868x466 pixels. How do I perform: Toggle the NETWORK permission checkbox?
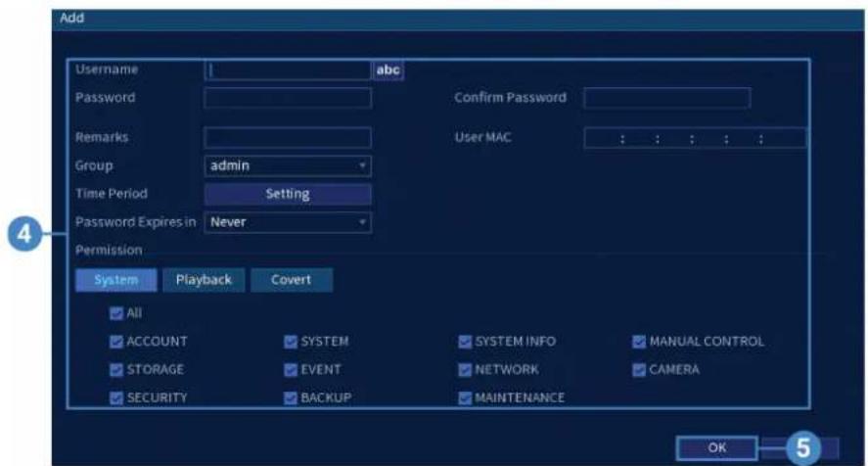[465, 370]
